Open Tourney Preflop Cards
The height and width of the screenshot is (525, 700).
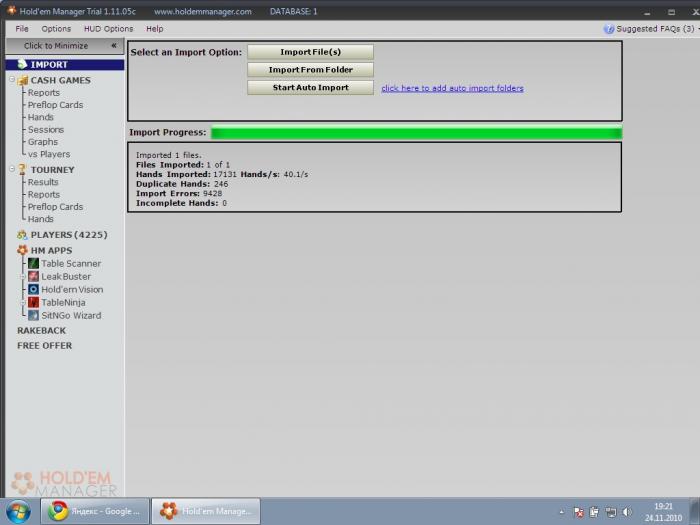click(x=55, y=207)
